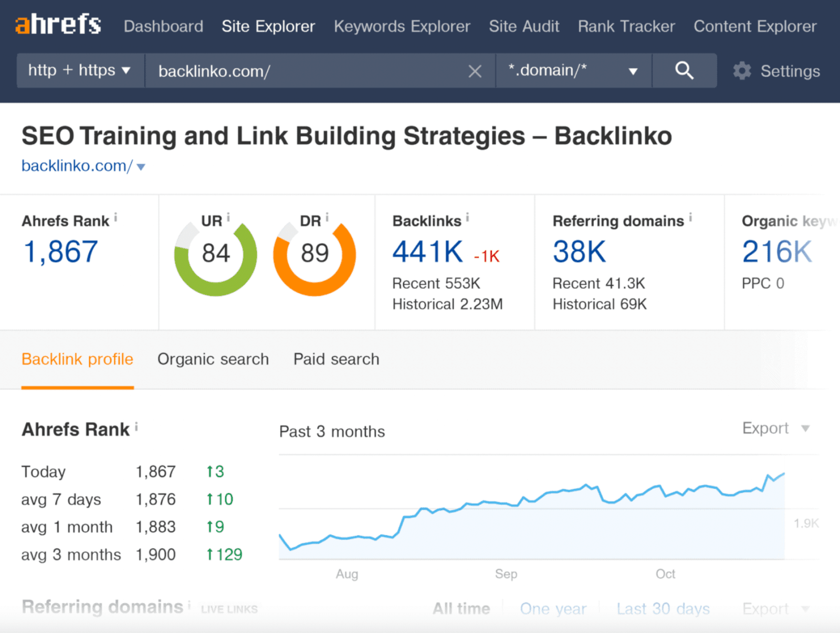This screenshot has height=633, width=840.
Task: Open the 38K referring domains link
Action: (579, 252)
